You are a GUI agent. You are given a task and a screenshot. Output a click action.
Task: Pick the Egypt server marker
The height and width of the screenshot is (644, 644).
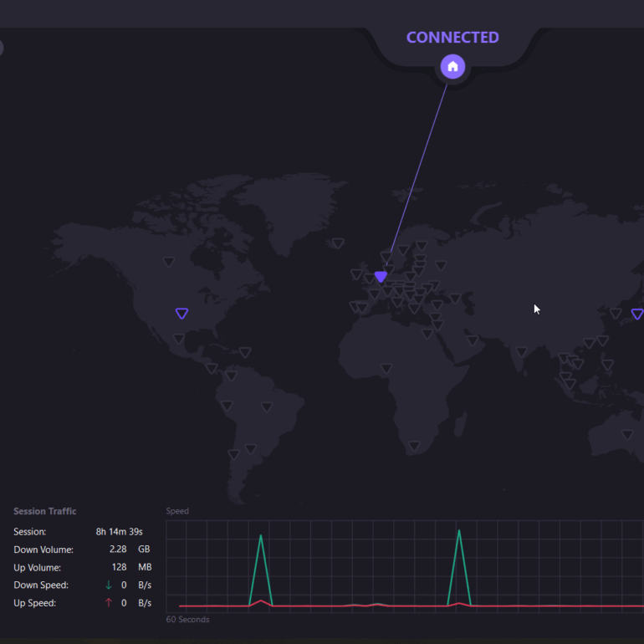(x=427, y=334)
